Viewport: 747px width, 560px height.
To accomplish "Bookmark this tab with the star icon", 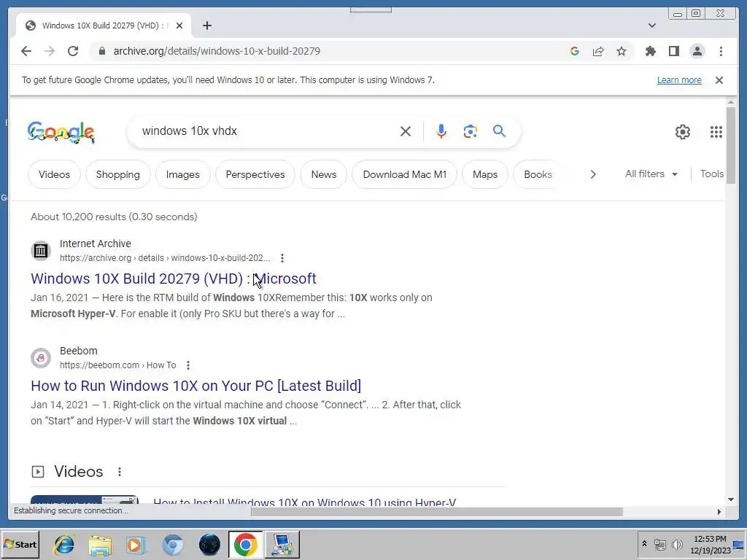I will coord(622,51).
